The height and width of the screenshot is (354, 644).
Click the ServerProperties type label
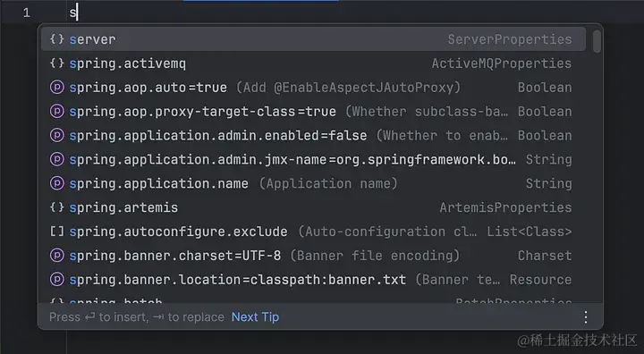pyautogui.click(x=509, y=39)
